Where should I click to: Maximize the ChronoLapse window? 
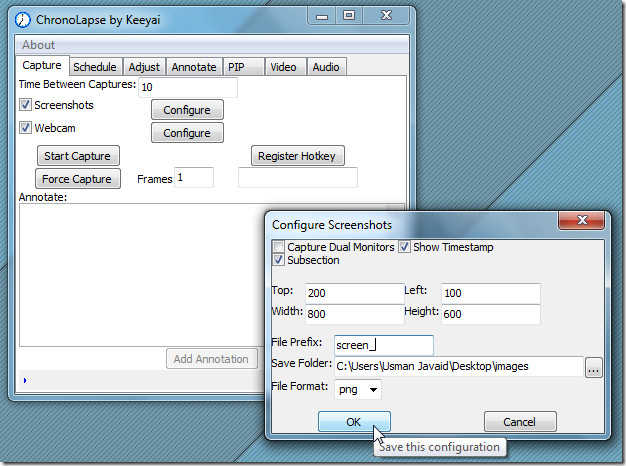[349, 16]
